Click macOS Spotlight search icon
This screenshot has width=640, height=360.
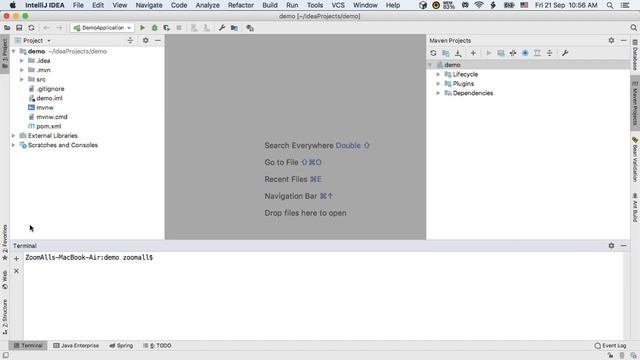[610, 5]
